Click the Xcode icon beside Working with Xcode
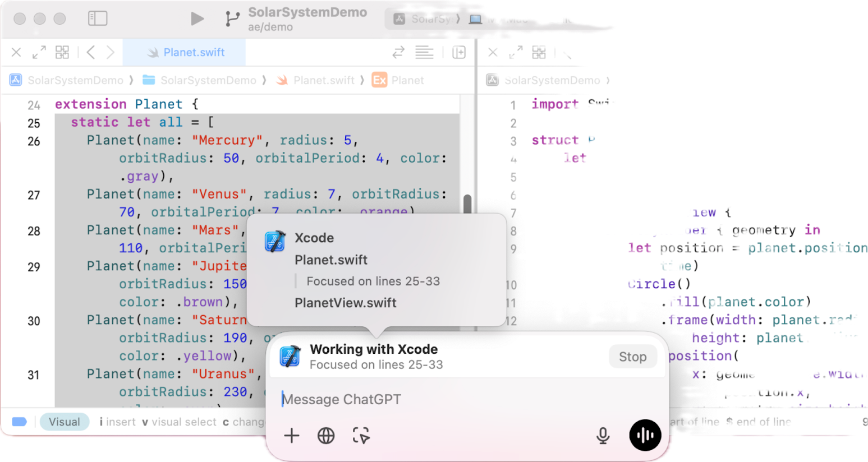 290,357
